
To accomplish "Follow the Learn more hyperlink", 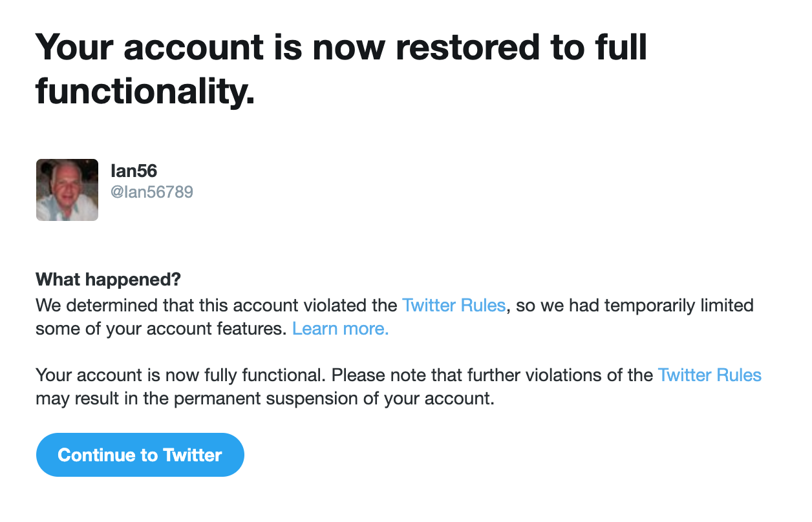I will [x=339, y=328].
